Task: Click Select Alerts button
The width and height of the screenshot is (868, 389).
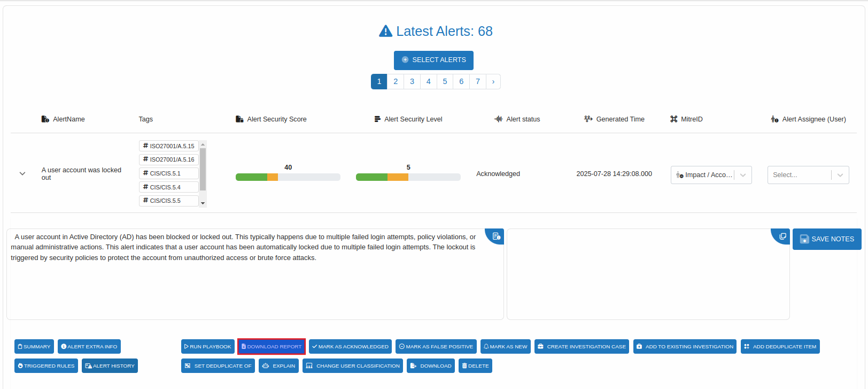Action: [x=433, y=60]
